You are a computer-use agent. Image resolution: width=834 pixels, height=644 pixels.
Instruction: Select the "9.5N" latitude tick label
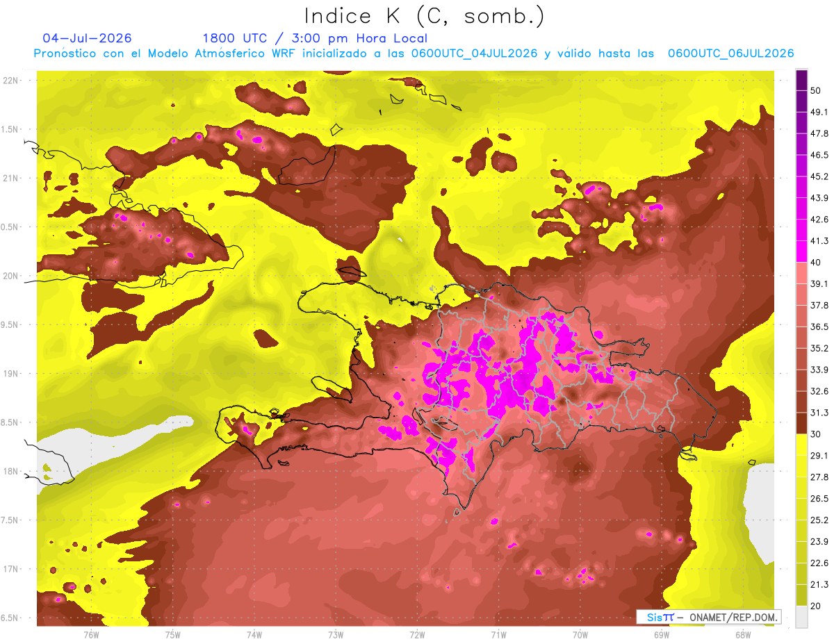[10, 325]
